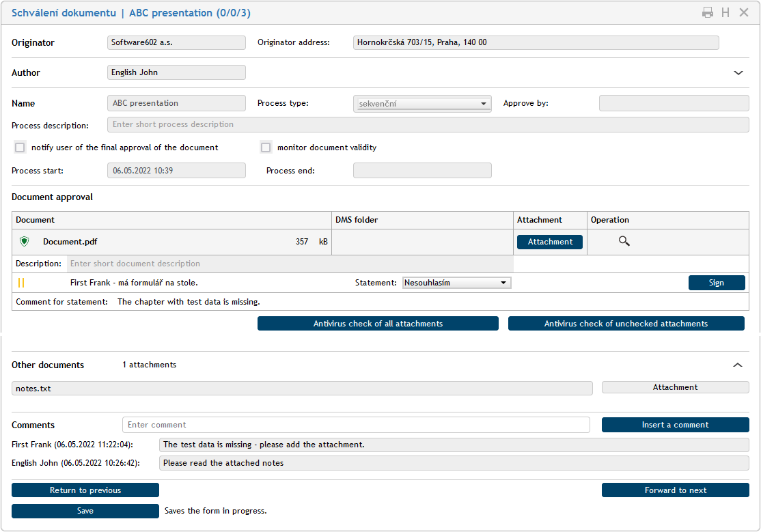
Task: Click the H icon in title bar
Action: (x=725, y=12)
